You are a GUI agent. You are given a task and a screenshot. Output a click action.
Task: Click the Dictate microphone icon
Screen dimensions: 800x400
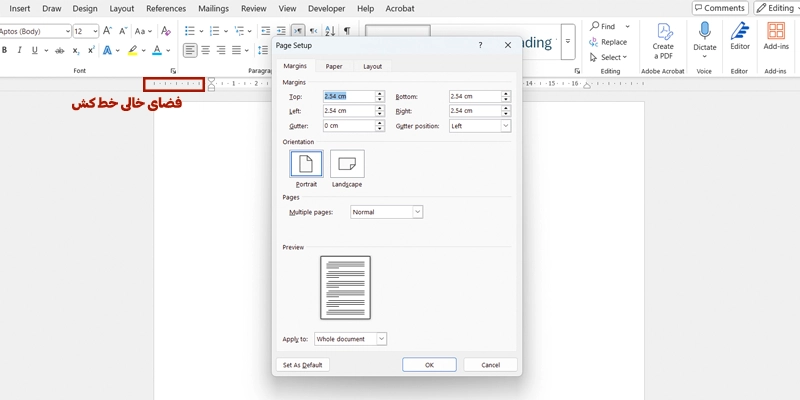tap(704, 31)
